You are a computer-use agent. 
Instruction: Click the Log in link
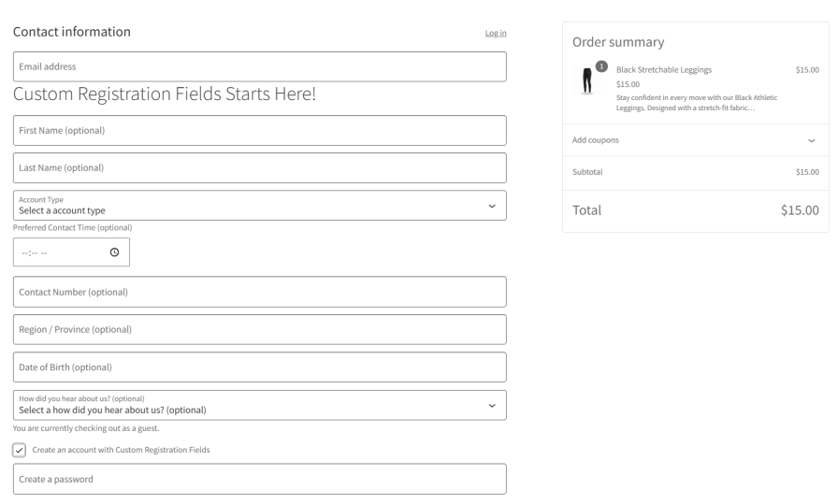(x=496, y=33)
